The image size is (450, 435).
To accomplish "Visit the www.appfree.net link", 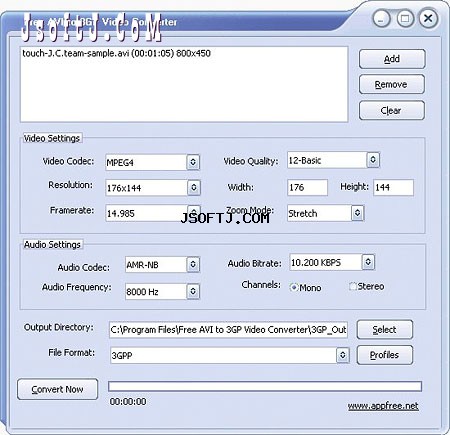I will coord(383,406).
